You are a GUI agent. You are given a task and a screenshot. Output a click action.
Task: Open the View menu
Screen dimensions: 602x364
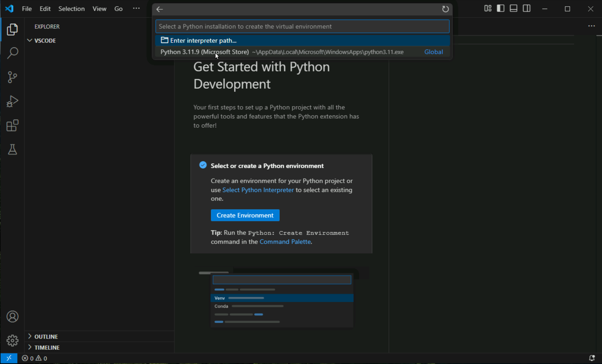click(99, 9)
